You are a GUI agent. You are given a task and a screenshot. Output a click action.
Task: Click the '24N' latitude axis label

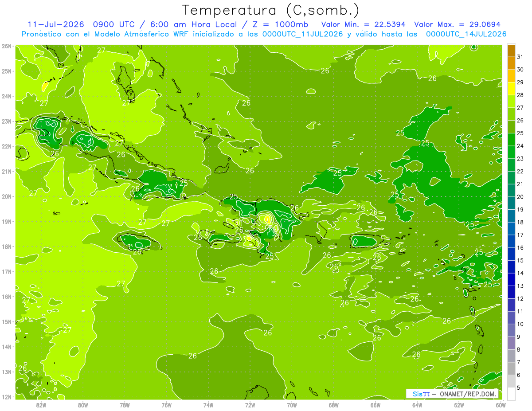point(7,96)
